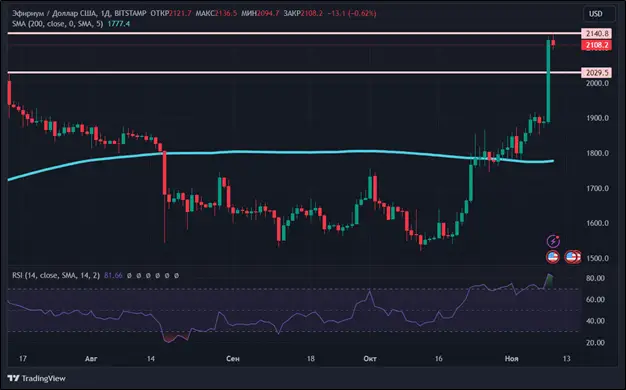Click the 1900.0 price axis label
Viewport: 626px width, 390px height.
[x=597, y=118]
